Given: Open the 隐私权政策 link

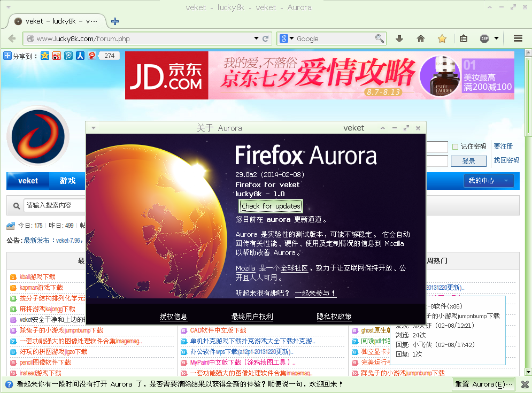Looking at the screenshot, I should click(334, 317).
